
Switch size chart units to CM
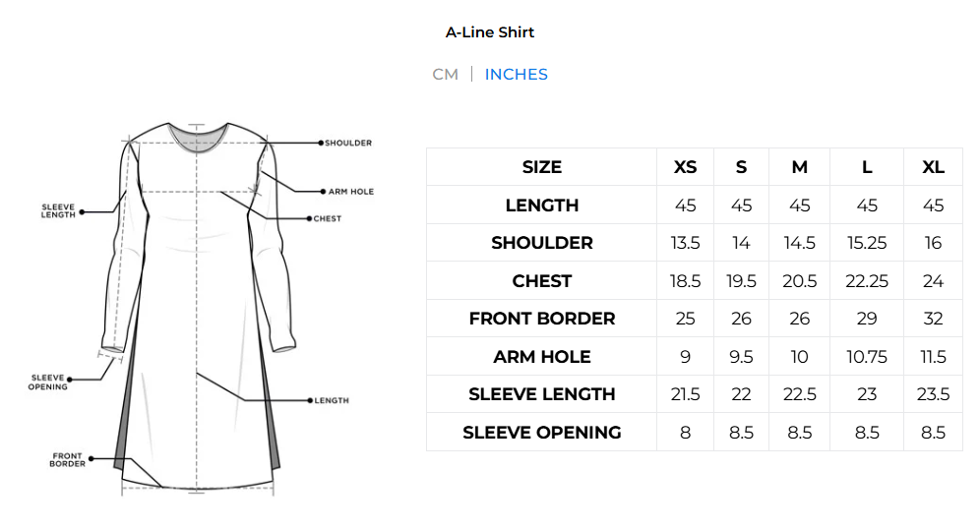pos(445,75)
